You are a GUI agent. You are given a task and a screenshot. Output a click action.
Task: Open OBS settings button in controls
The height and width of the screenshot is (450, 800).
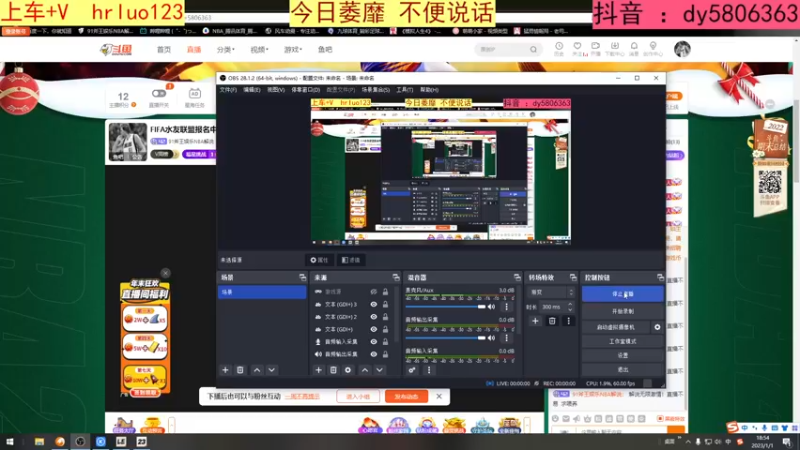(x=622, y=355)
